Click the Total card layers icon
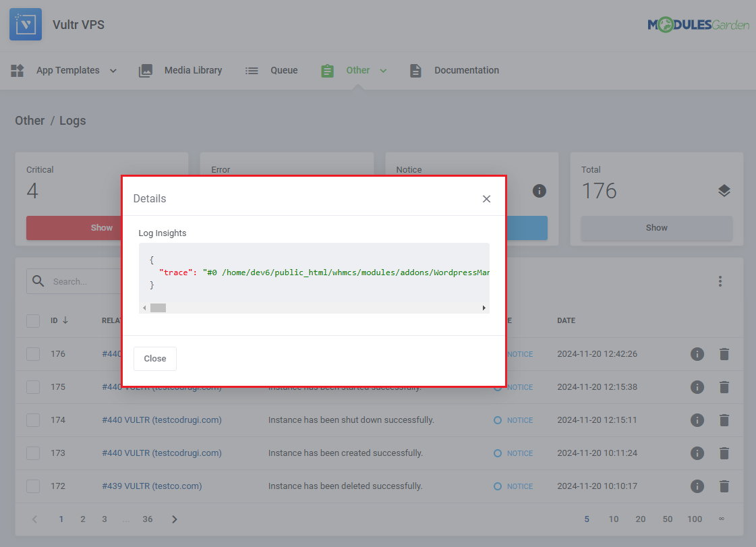The height and width of the screenshot is (547, 756). pyautogui.click(x=724, y=191)
